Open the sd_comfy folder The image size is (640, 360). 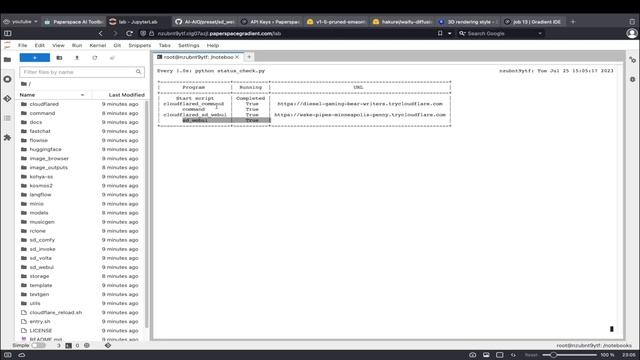point(42,240)
